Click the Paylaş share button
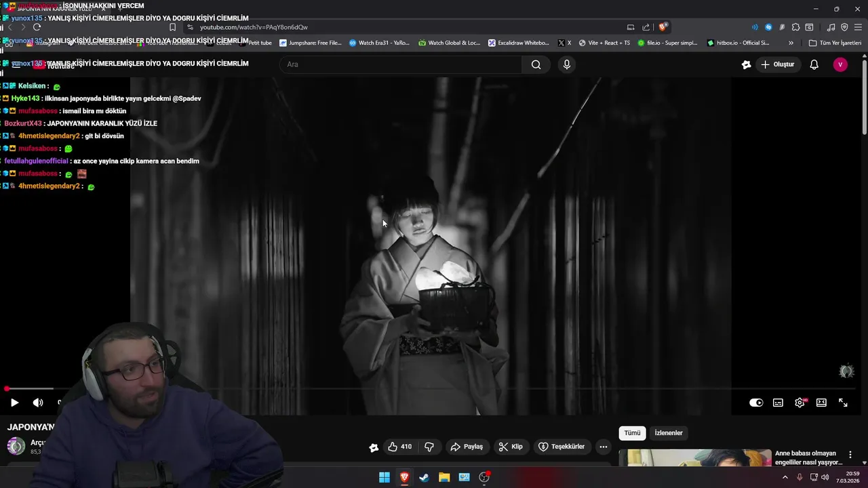 [x=467, y=447]
